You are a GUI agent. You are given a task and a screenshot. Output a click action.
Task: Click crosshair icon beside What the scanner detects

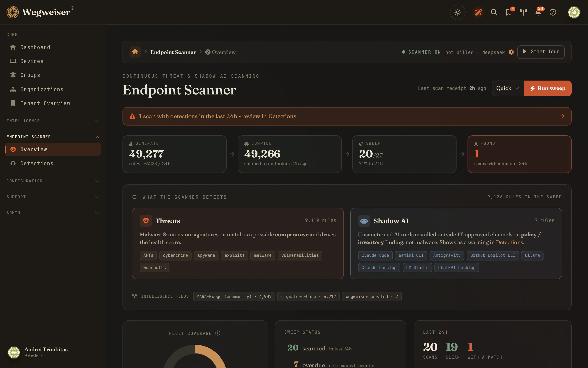pyautogui.click(x=134, y=197)
